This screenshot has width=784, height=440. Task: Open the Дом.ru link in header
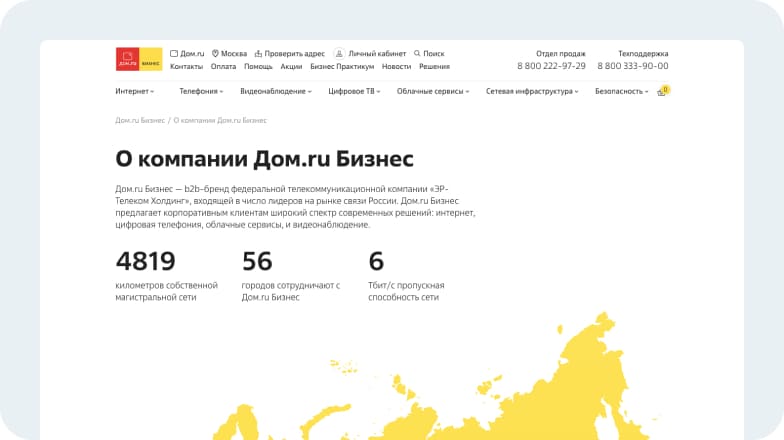192,54
